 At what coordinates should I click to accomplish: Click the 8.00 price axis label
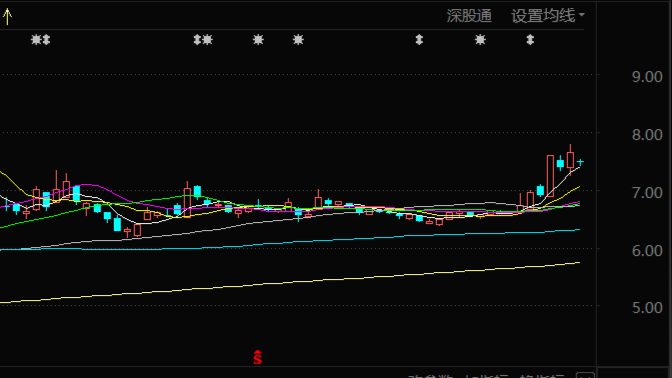647,135
